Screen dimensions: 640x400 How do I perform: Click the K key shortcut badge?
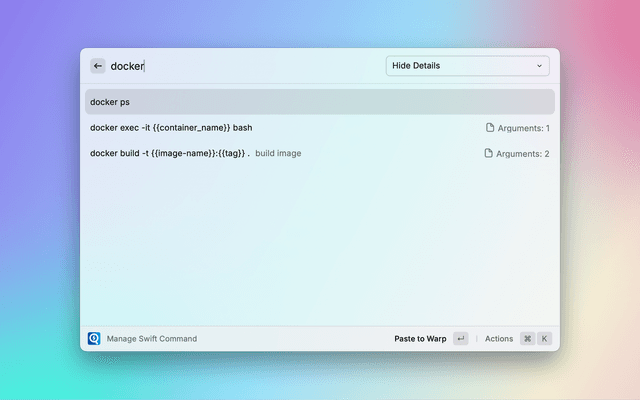544,338
